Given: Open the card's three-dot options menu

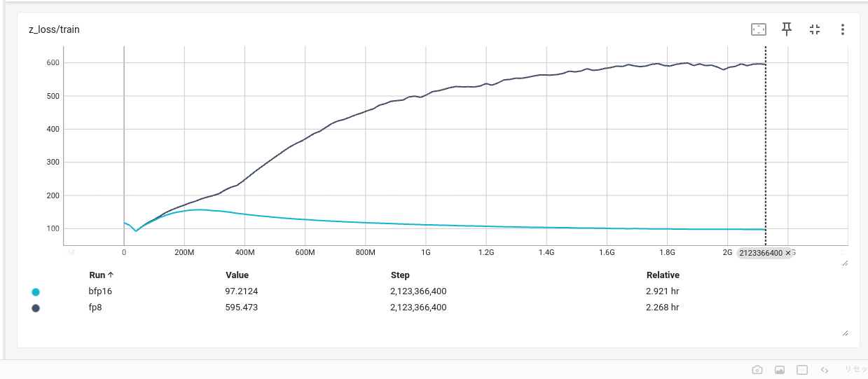Looking at the screenshot, I should [843, 29].
